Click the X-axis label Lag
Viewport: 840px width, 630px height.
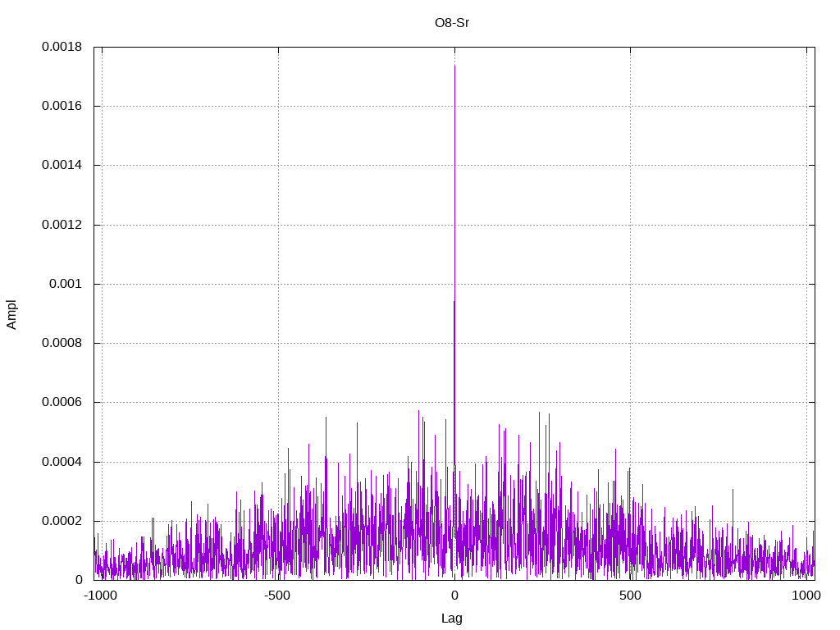coord(452,619)
